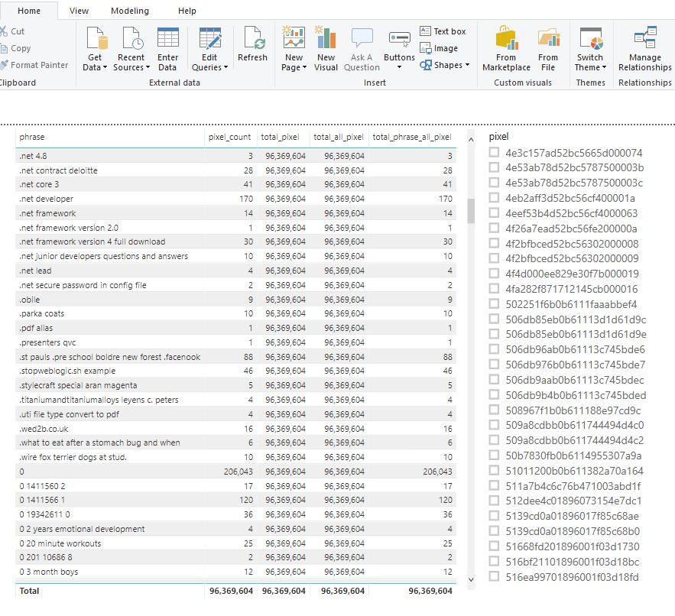Check pixel 502251f6b0b6111faaabbef4

pyautogui.click(x=494, y=304)
